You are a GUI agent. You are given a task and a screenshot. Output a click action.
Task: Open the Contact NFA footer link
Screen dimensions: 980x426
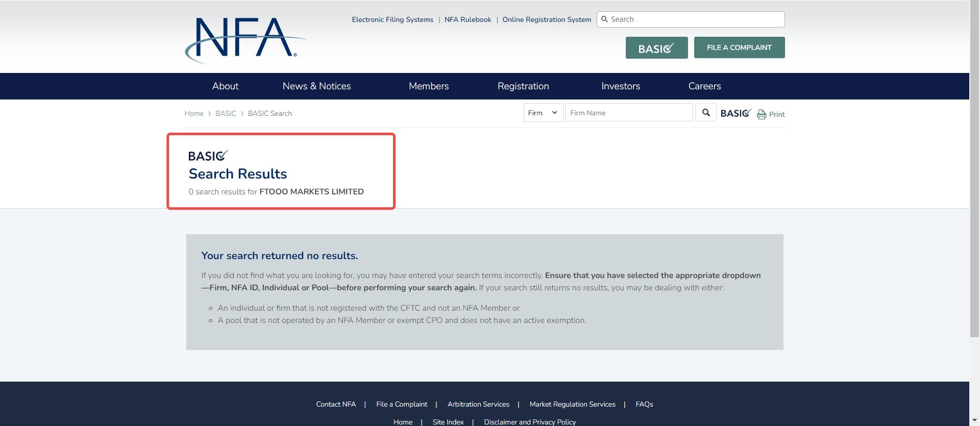[336, 404]
